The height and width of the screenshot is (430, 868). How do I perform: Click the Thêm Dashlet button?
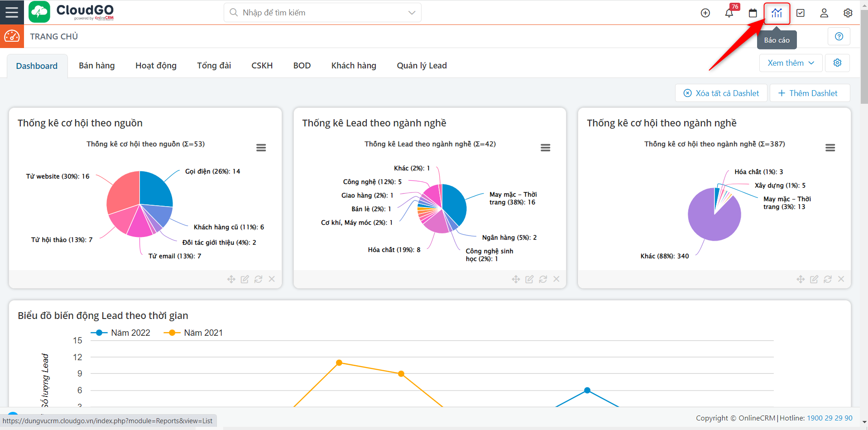pos(808,93)
